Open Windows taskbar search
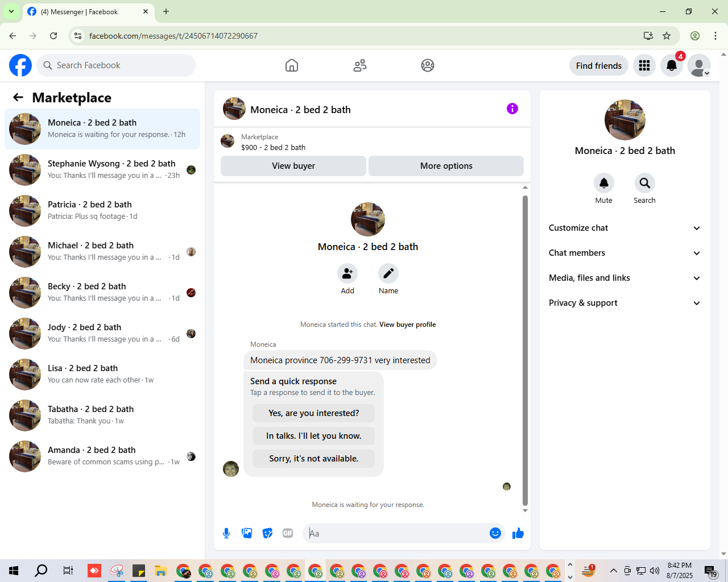Viewport: 728px width, 582px height. coord(41,571)
